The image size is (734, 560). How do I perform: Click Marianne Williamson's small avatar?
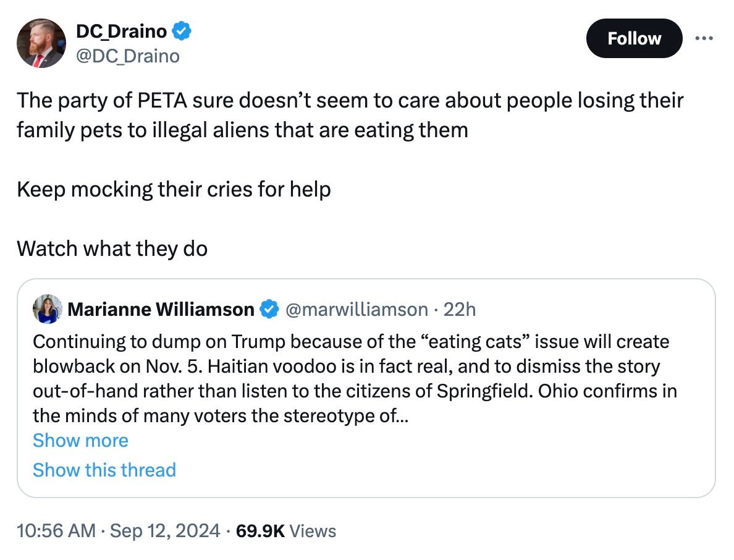(x=47, y=309)
